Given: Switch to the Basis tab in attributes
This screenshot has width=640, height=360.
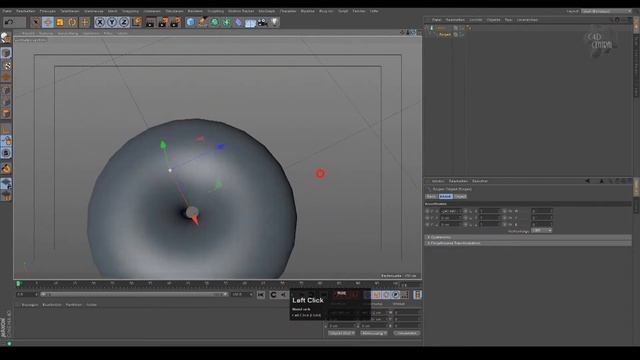Looking at the screenshot, I should click(x=431, y=196).
